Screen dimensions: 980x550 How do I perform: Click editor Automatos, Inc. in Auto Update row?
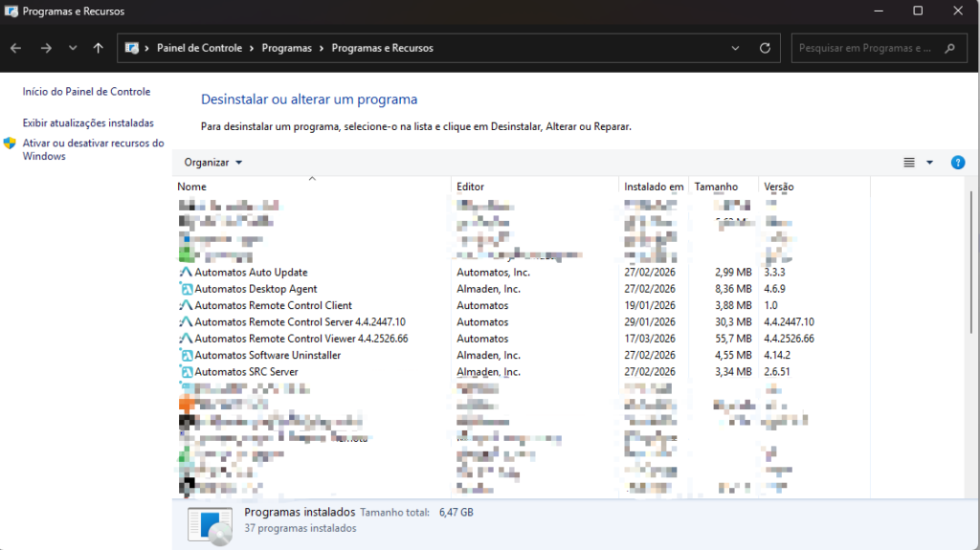493,273
